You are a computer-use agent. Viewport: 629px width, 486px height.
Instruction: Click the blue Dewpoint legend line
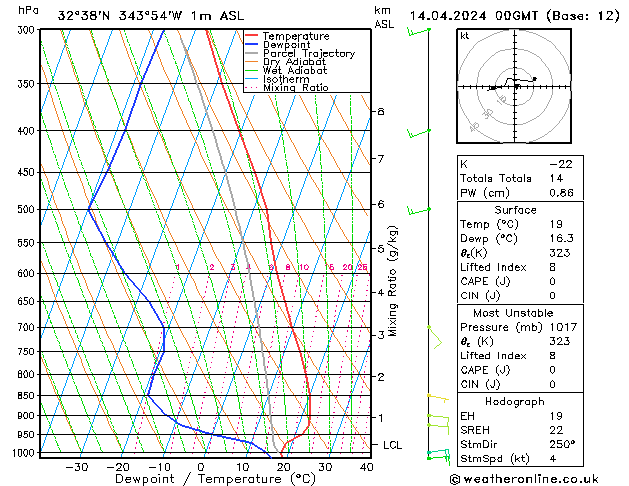tap(251, 45)
